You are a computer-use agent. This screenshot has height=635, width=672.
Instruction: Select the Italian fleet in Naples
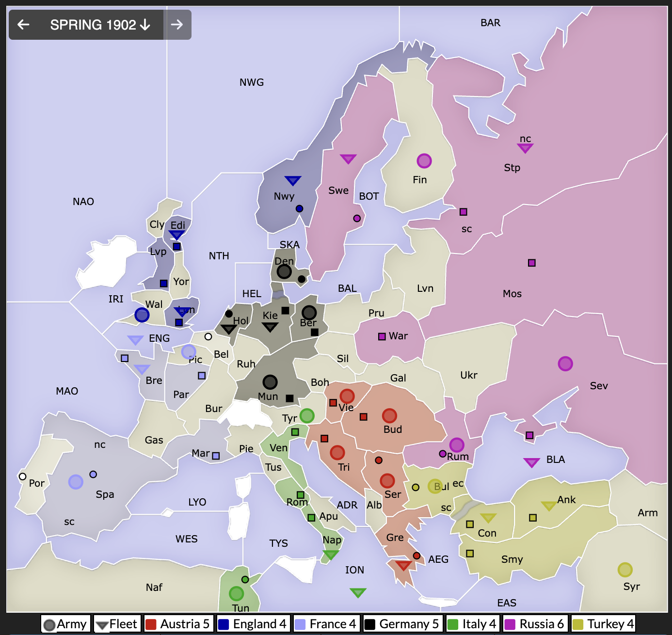click(331, 555)
